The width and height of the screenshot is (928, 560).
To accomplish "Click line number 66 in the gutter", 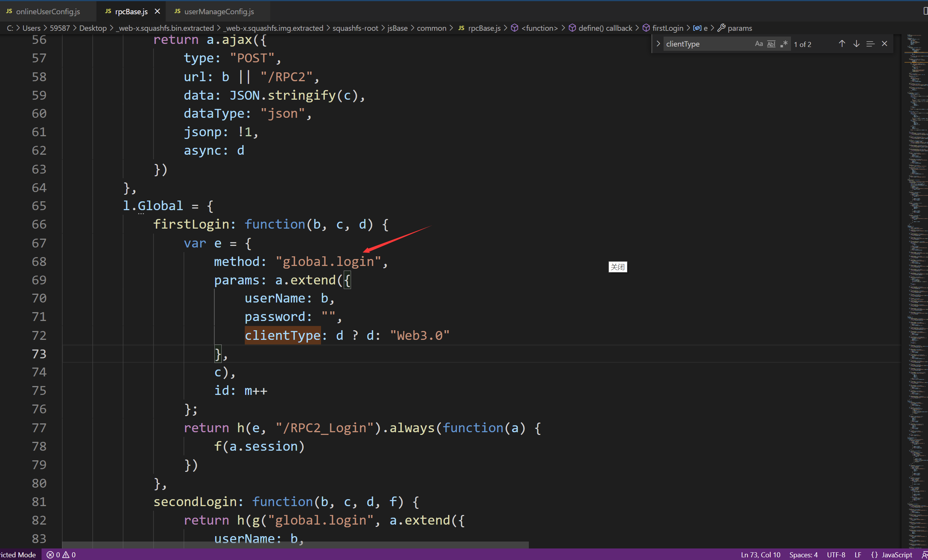I will pos(39,224).
